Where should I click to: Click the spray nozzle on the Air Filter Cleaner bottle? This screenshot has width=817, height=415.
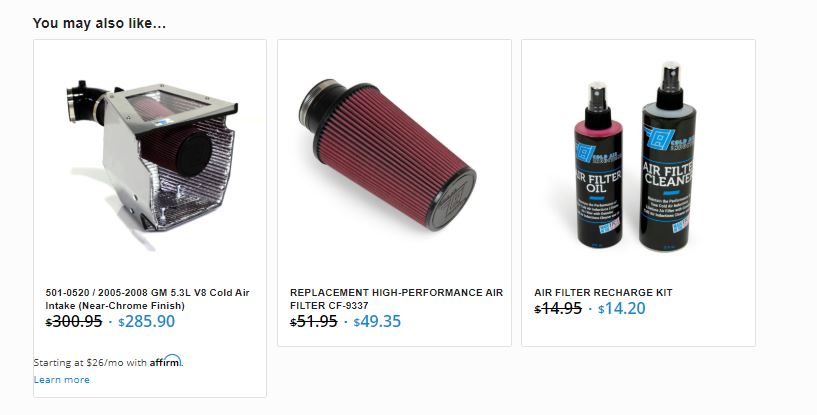[x=670, y=76]
